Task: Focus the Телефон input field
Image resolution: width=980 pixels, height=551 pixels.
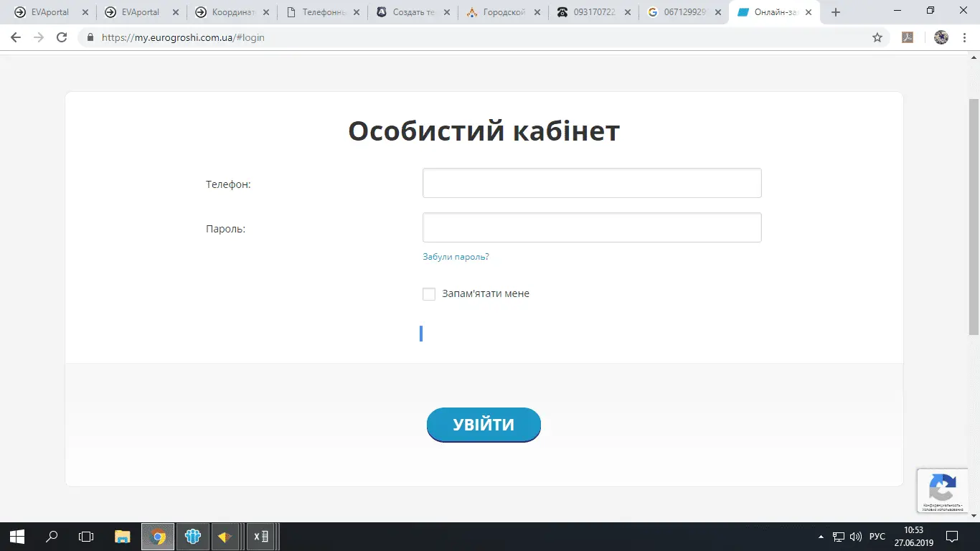Action: pos(591,183)
